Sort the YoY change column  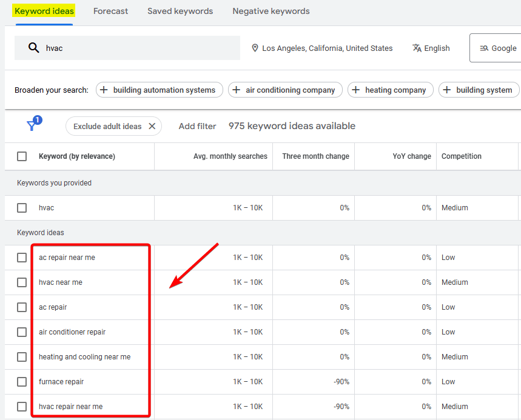[411, 156]
